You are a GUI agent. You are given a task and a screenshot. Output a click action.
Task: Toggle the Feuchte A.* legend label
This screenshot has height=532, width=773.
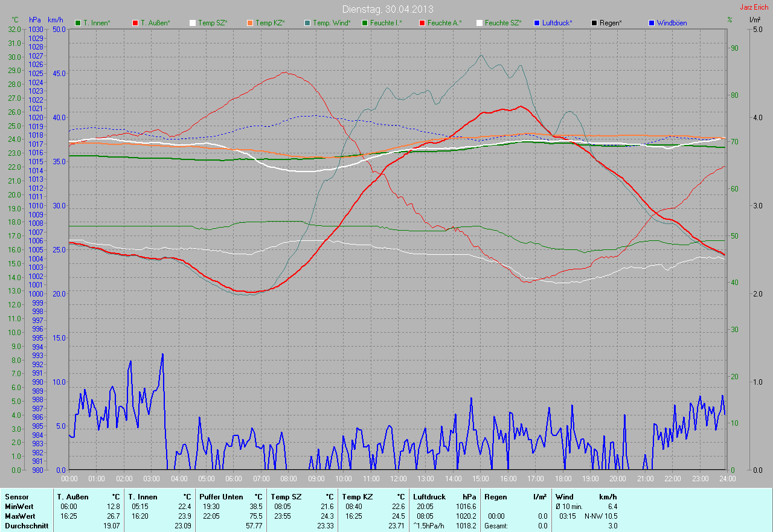click(x=444, y=23)
